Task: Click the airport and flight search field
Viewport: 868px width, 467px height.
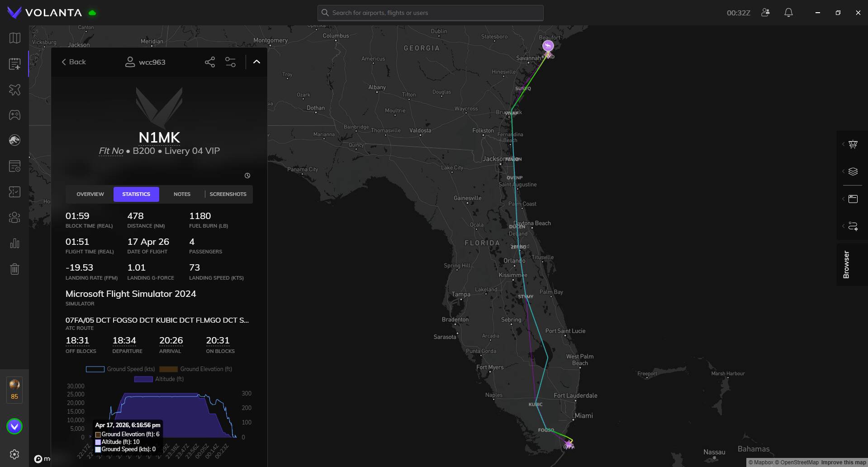Action: 430,13
